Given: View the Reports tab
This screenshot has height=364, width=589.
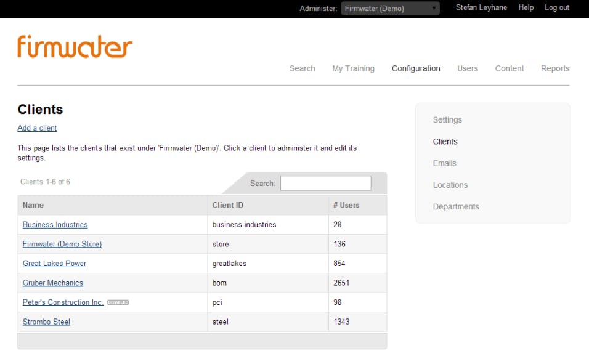Looking at the screenshot, I should [555, 68].
